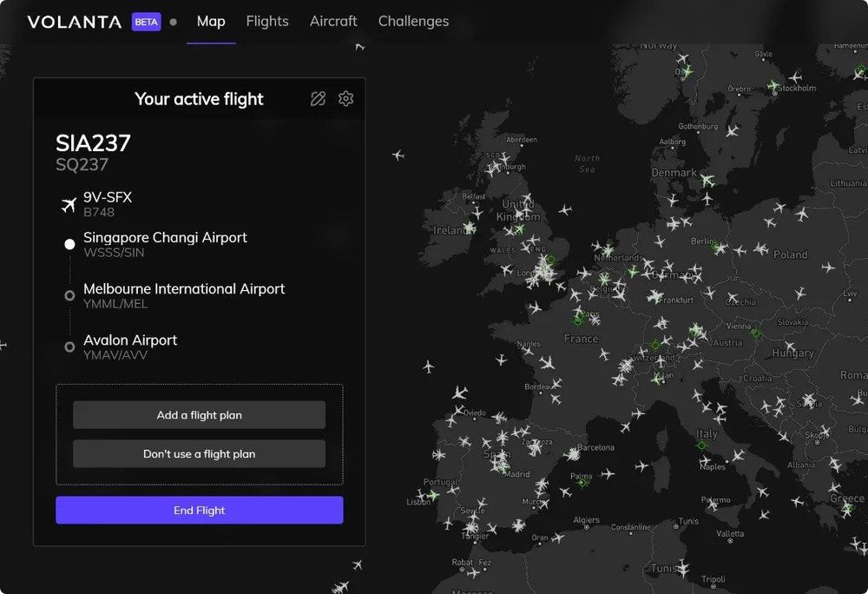Click the pencil icon to edit active flight
This screenshot has height=594, width=868.
[318, 98]
